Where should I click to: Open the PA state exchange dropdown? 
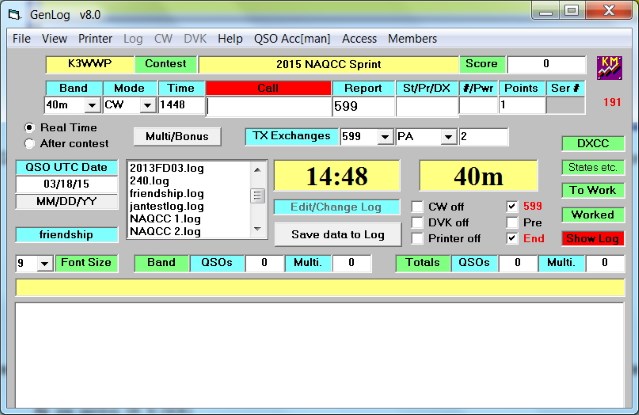coord(448,136)
